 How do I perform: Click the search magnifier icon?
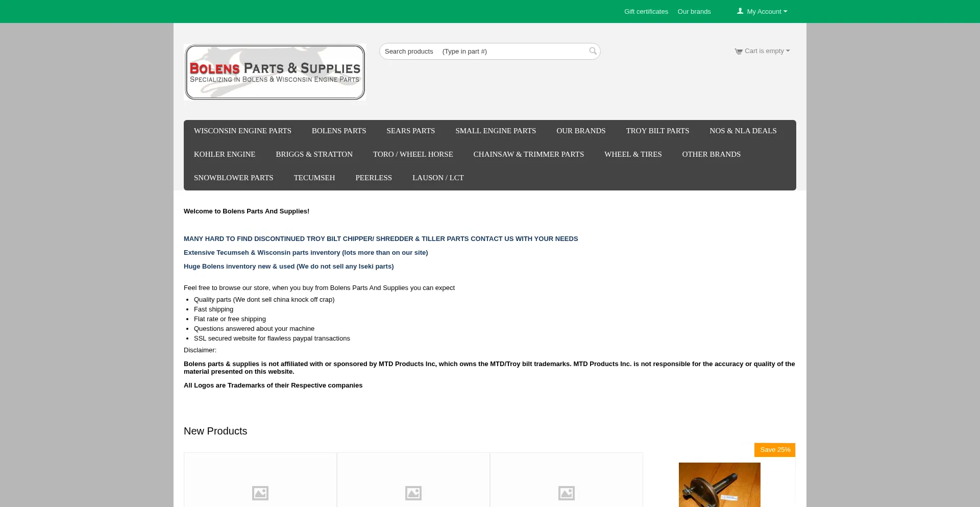tap(593, 51)
